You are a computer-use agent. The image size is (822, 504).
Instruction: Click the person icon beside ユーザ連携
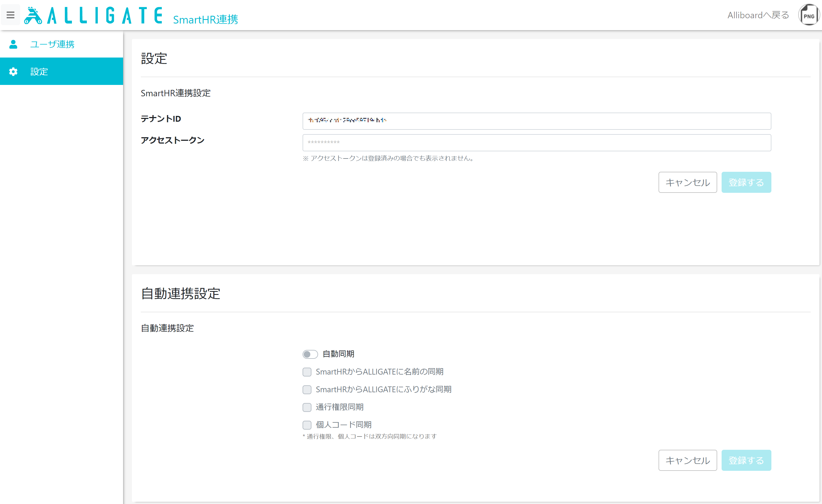[x=13, y=44]
